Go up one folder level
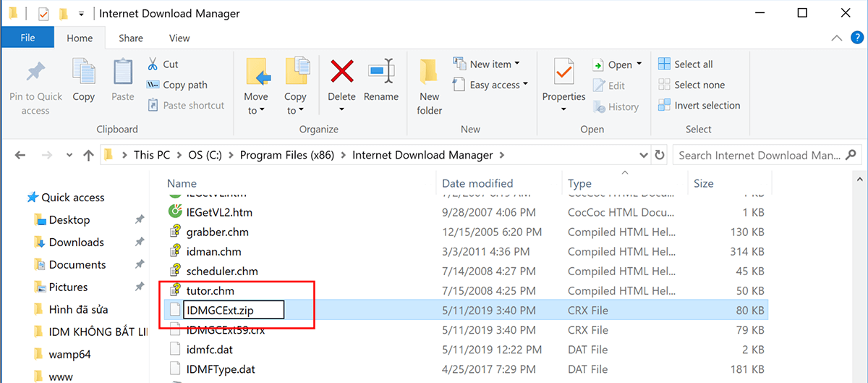Image resolution: width=868 pixels, height=383 pixels. tap(88, 155)
